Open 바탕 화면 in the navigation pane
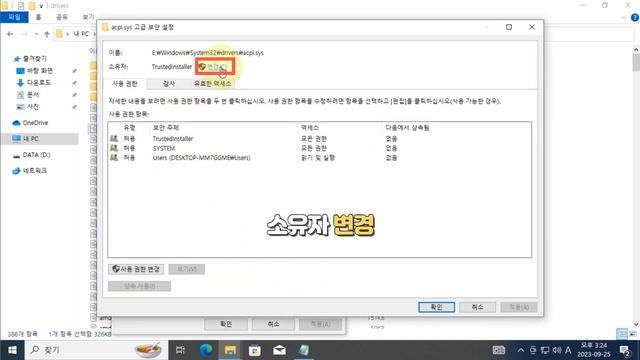 (x=40, y=71)
